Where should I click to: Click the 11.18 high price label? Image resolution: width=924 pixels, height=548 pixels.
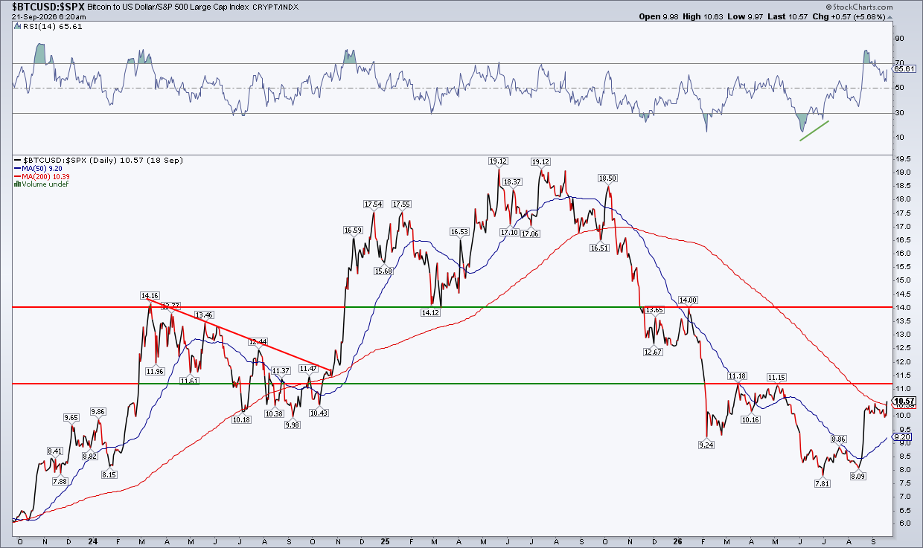(x=737, y=376)
